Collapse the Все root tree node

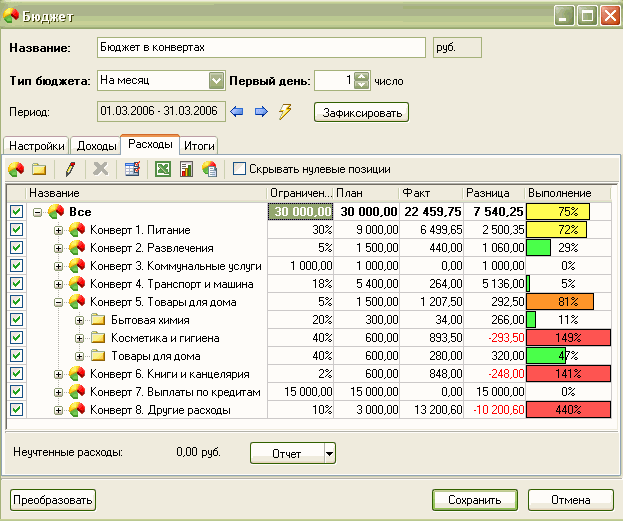pos(37,212)
